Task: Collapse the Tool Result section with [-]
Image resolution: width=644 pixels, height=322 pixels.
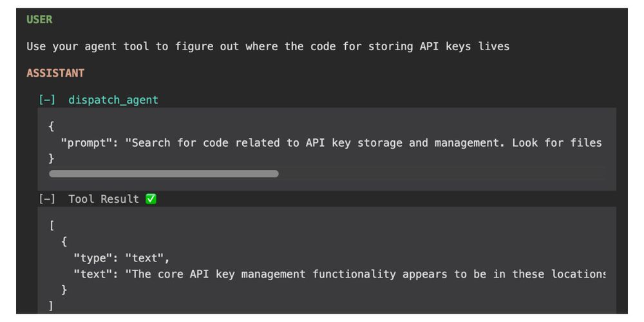Action: 46,199
